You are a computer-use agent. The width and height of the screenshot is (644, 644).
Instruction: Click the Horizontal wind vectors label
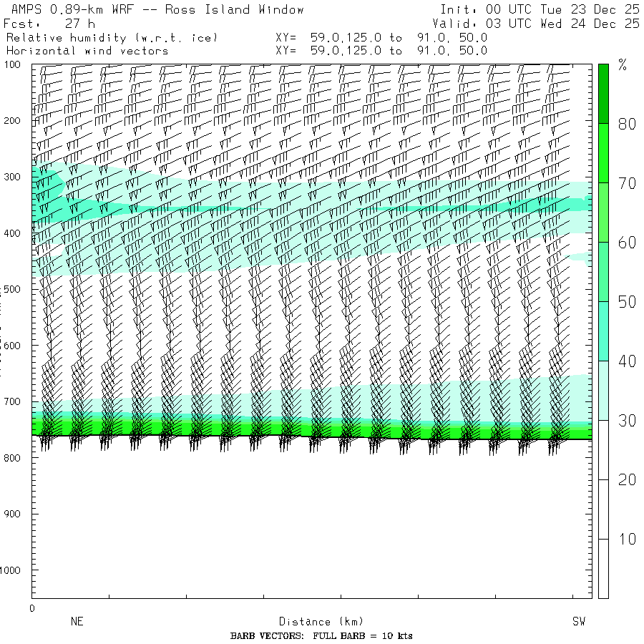coord(87,51)
